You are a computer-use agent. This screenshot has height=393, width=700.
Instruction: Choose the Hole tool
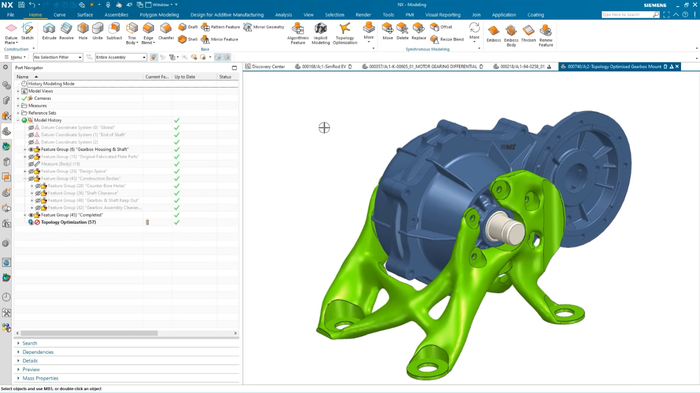(83, 31)
